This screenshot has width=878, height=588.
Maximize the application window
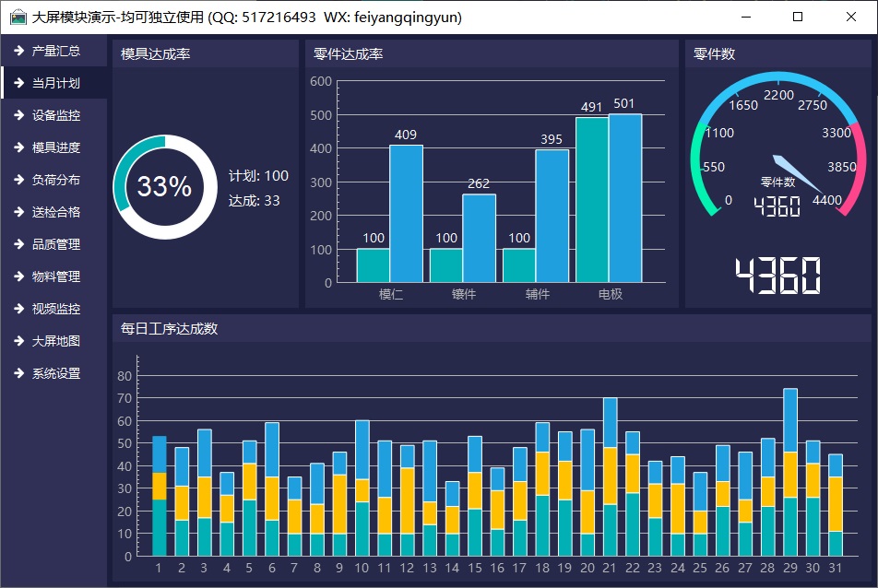798,18
